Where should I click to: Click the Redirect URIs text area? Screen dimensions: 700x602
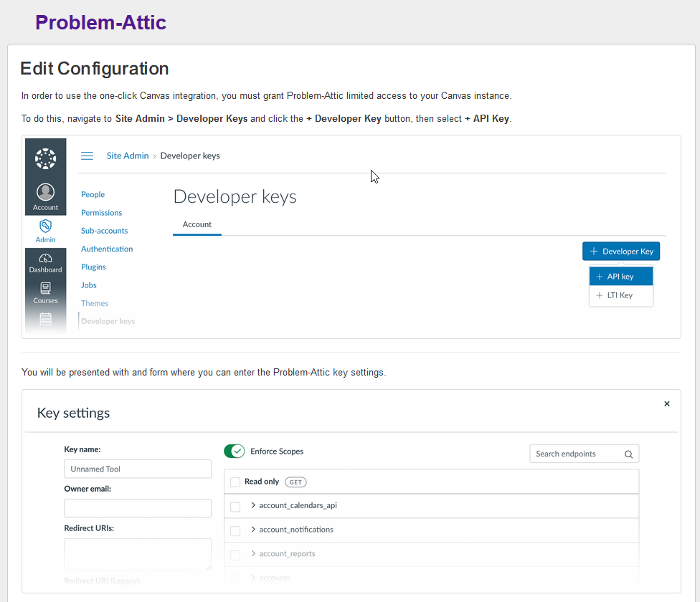pos(138,554)
